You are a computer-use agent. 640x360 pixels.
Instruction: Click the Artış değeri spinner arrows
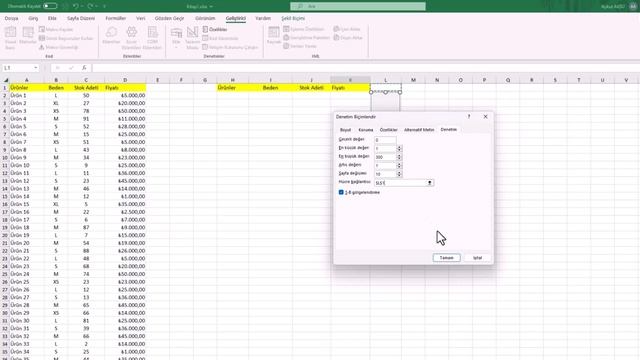point(399,165)
